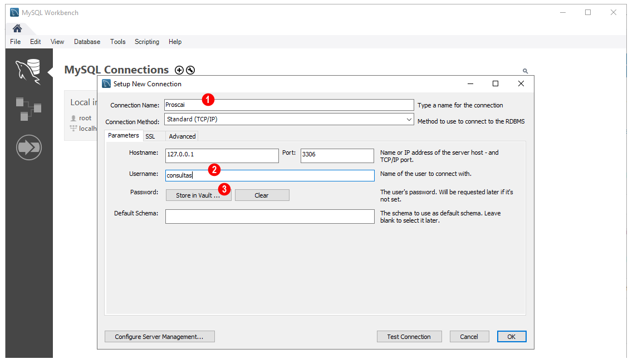Open the migration wizard sidebar icon

coord(28,147)
